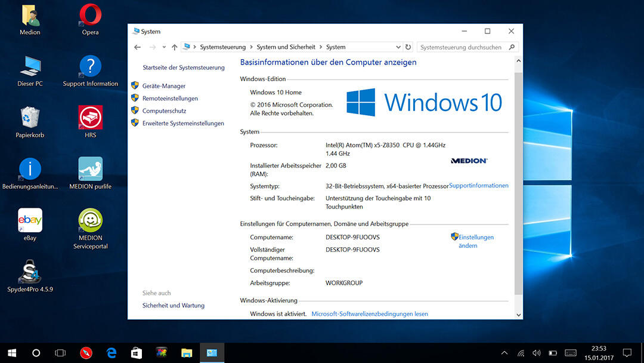The image size is (644, 363).
Task: Click Einstellungen ändern button
Action: [x=475, y=241]
